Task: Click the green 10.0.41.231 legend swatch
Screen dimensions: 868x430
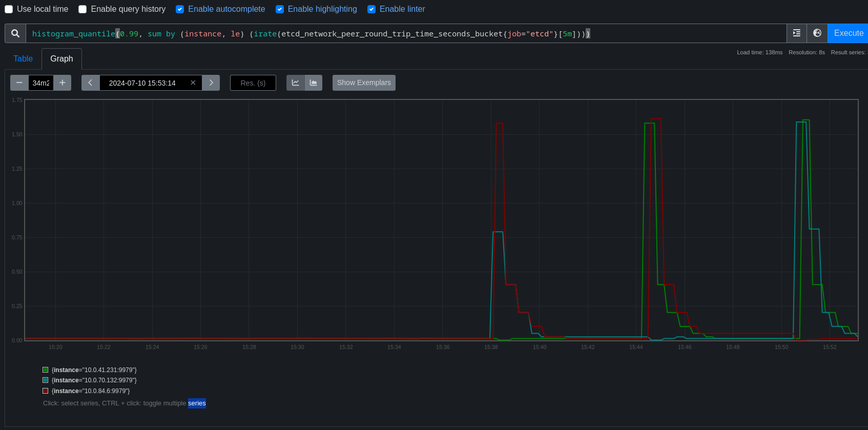Action: [46, 370]
